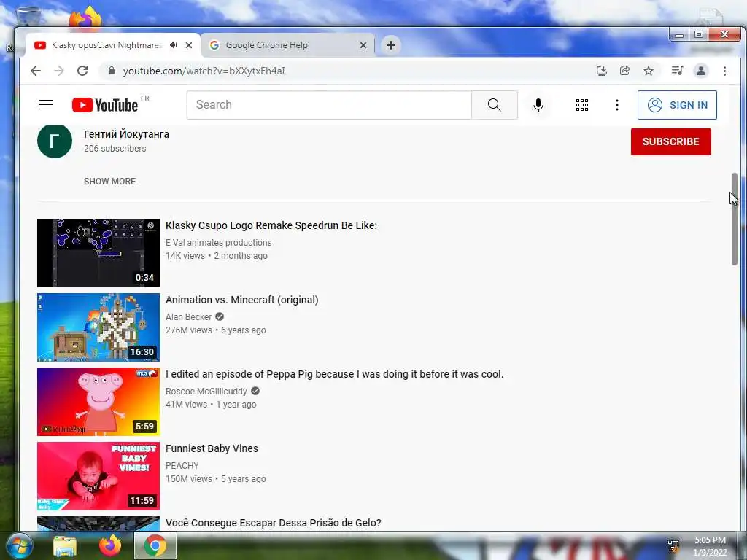
Task: Open Roscoe McGillicuddy's channel
Action: click(206, 391)
